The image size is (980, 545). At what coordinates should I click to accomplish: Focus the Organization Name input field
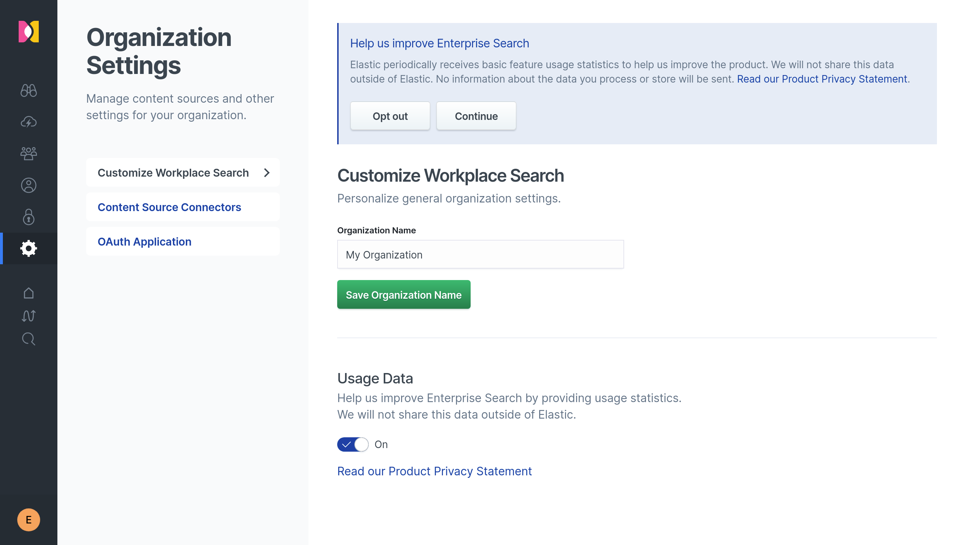tap(480, 255)
